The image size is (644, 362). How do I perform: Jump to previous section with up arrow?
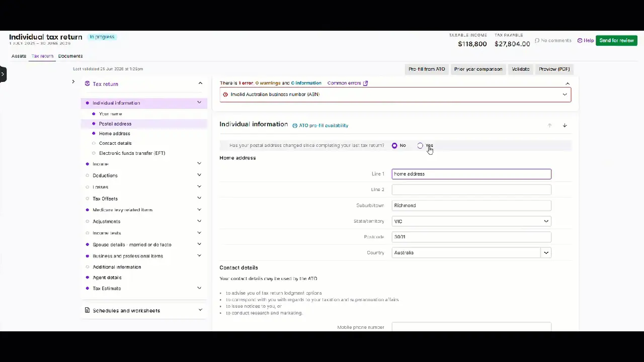(x=549, y=126)
